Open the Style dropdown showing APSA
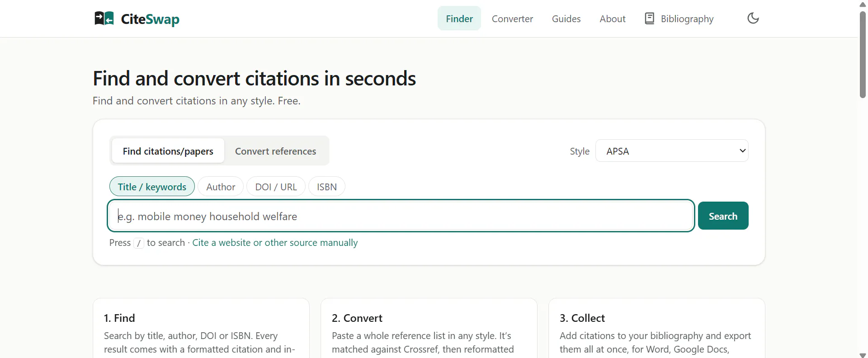The width and height of the screenshot is (868, 358). tap(672, 151)
